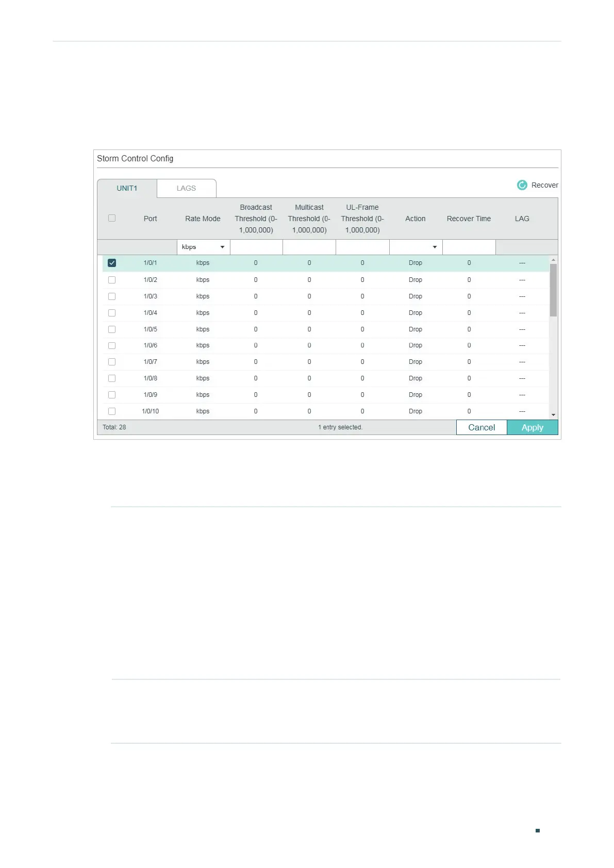This screenshot has width=614, height=868.
Task: Click the port 1/0/10 row label
Action: click(151, 411)
